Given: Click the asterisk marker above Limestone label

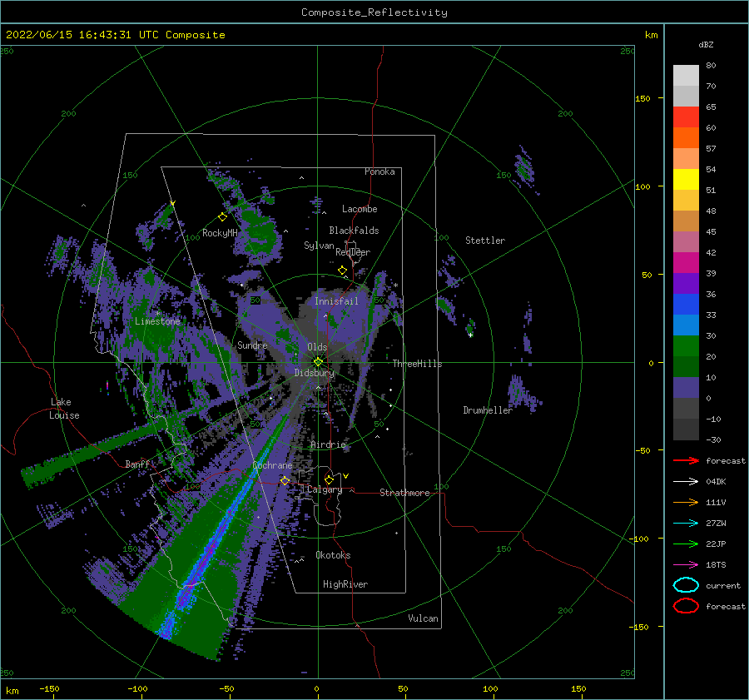Looking at the screenshot, I should [x=157, y=314].
